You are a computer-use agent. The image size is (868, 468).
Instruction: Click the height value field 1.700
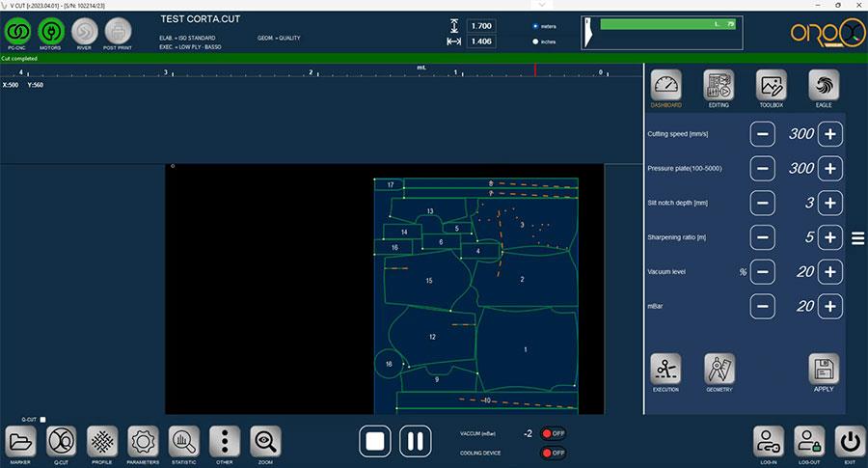tap(481, 26)
